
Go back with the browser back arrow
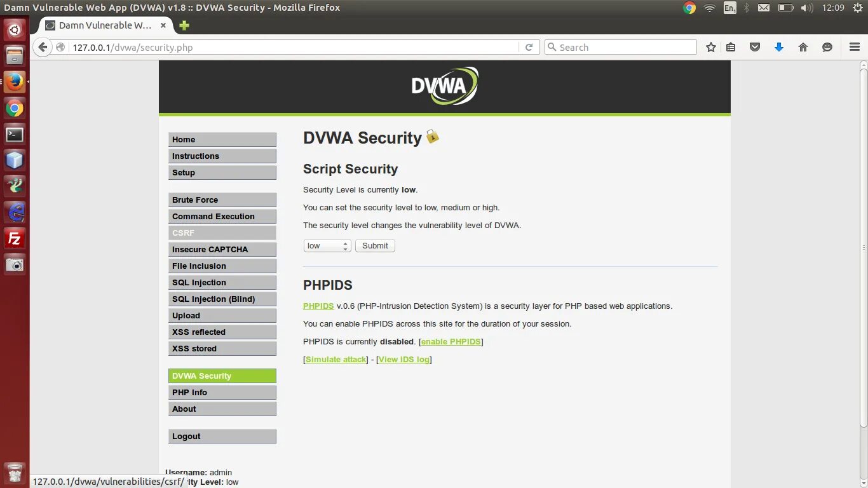tap(43, 47)
